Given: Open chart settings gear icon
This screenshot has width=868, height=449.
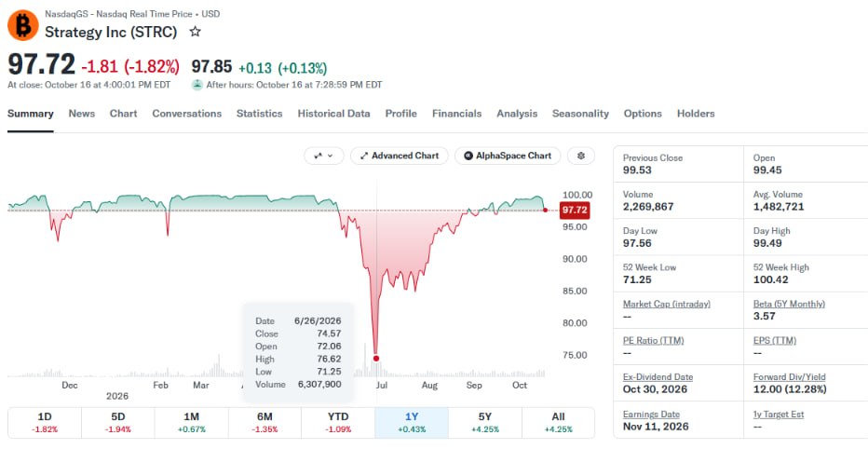Looking at the screenshot, I should point(581,156).
